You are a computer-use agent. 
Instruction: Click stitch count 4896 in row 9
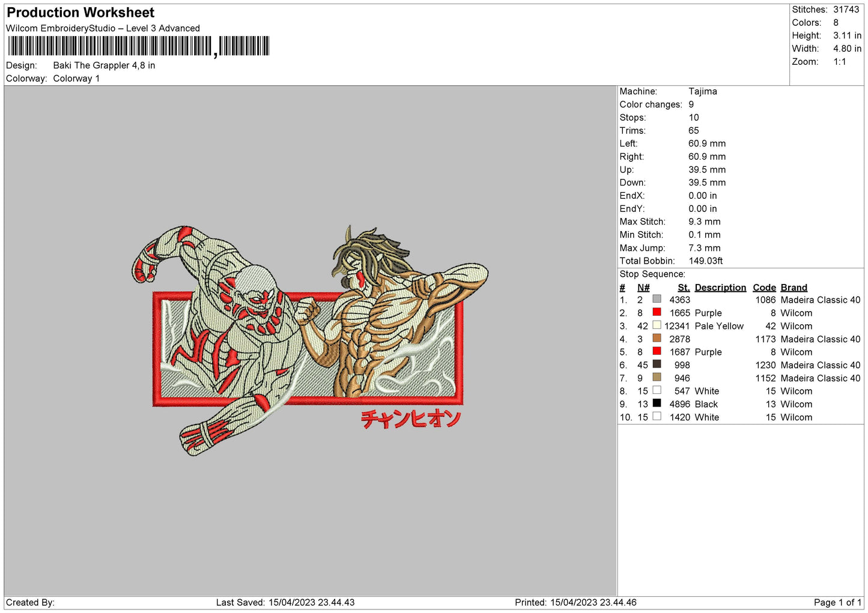[x=680, y=404]
